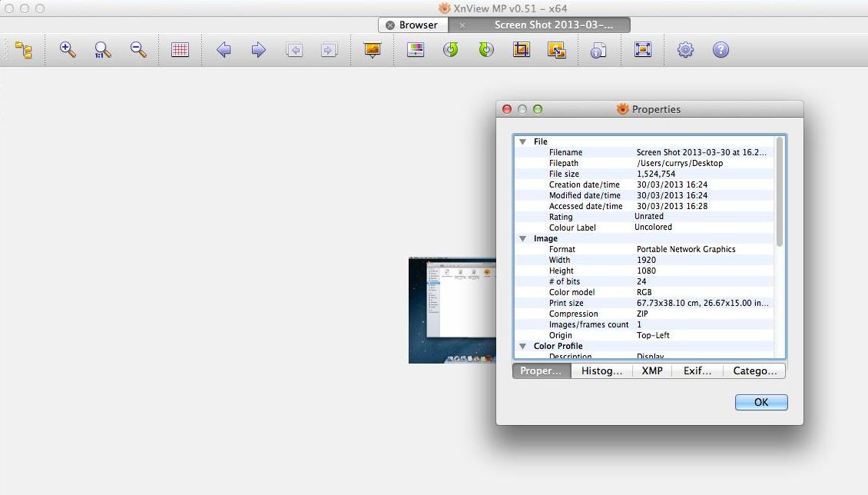Viewport: 868px width, 495px height.
Task: Collapse the File section in Properties
Action: click(522, 141)
